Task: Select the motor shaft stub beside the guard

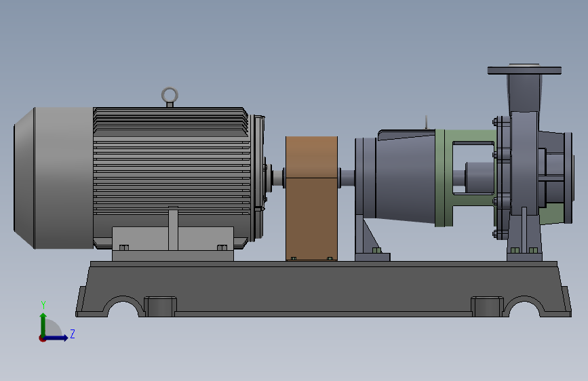Action: (x=278, y=178)
